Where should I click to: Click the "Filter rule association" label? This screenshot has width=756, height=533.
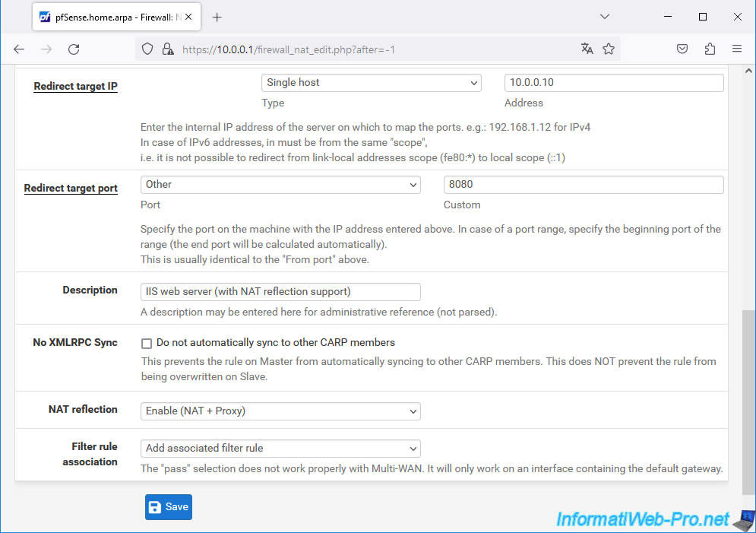point(90,454)
